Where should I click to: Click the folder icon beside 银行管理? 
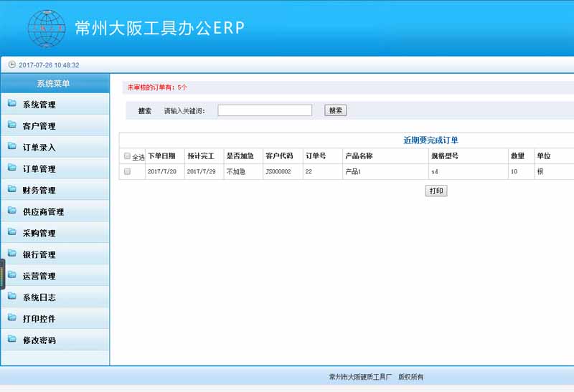pos(12,254)
